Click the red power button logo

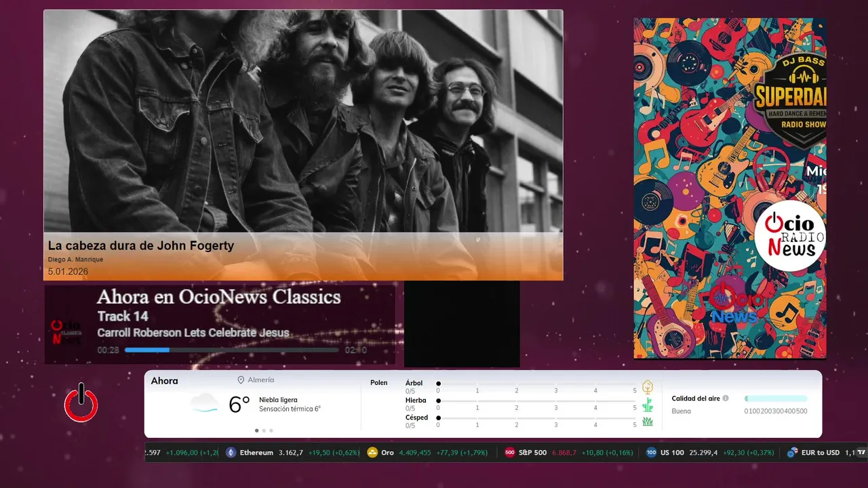pos(81,403)
